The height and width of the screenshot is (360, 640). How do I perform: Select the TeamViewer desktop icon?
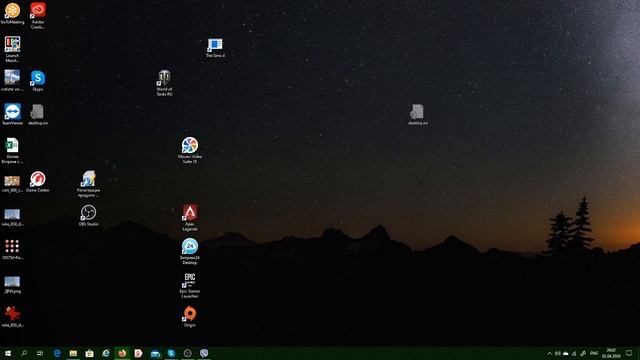(x=12, y=114)
